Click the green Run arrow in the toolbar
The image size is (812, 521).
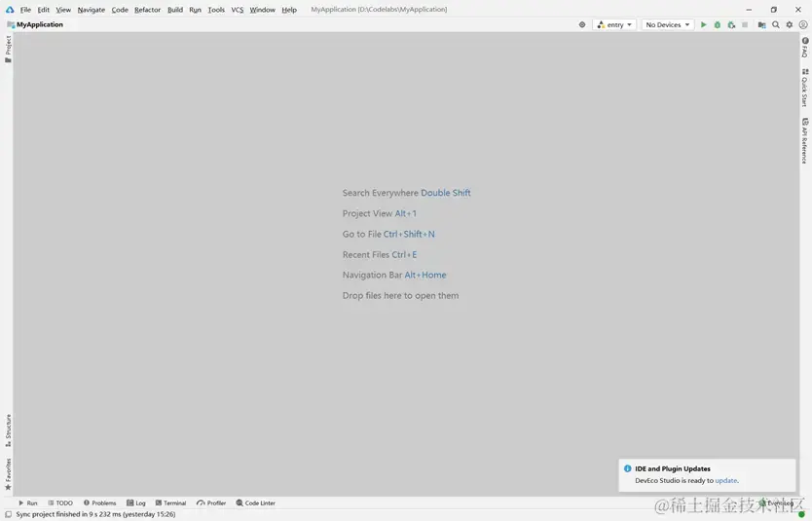703,25
